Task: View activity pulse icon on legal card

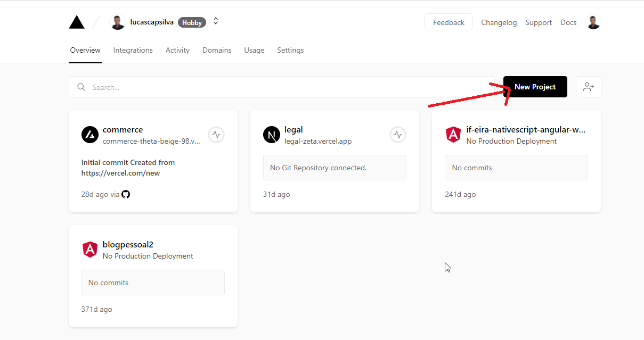Action: click(398, 135)
